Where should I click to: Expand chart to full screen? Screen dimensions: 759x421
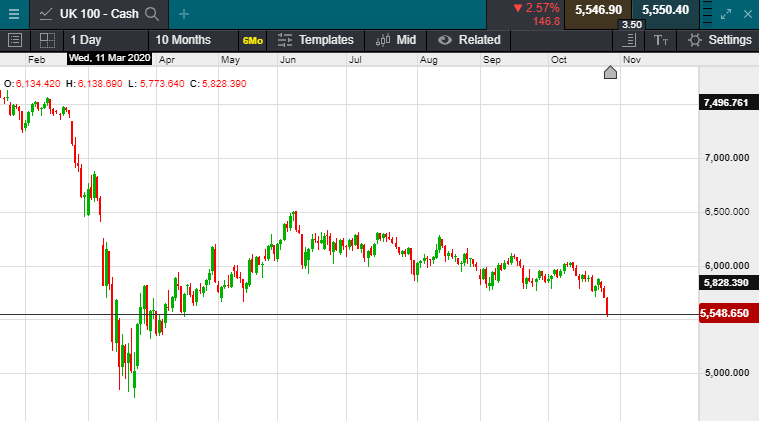pos(726,14)
